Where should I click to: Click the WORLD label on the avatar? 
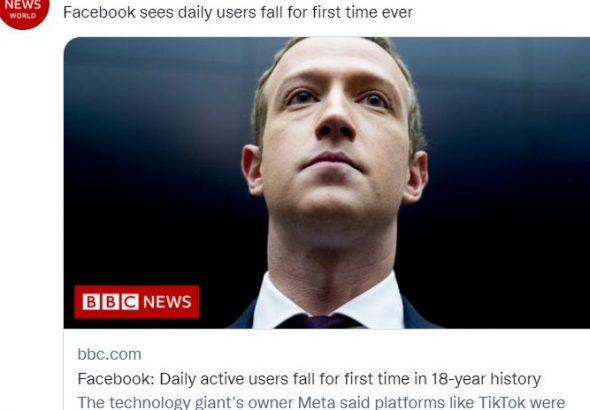(23, 16)
